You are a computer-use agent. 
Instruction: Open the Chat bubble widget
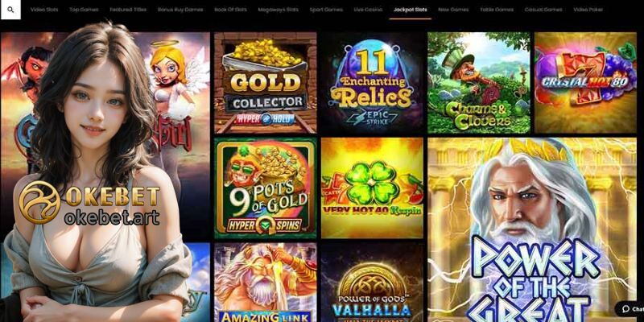[x=630, y=309]
